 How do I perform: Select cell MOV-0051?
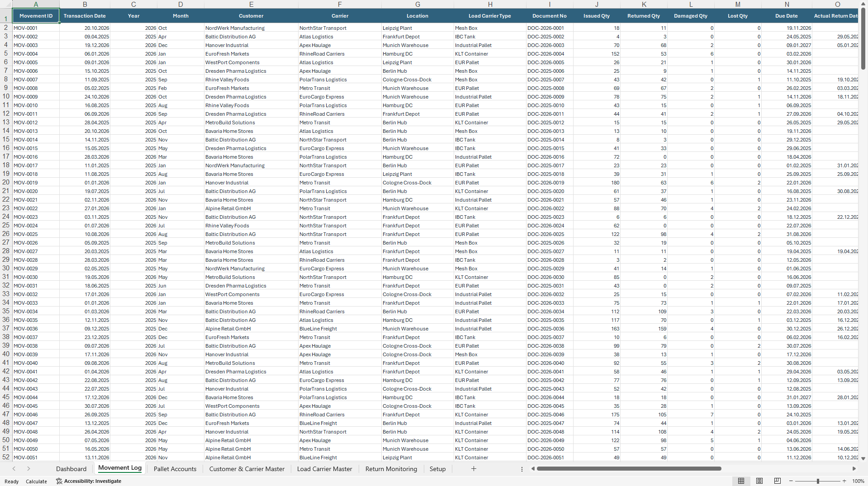36,458
